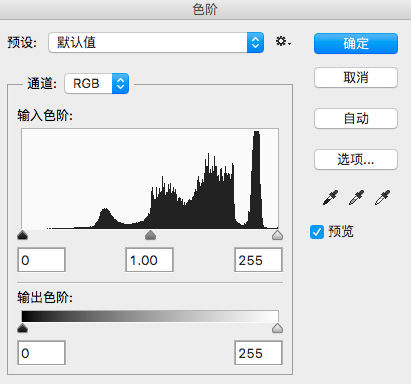Viewport: 411px width, 384px height.
Task: Click the input black point slider
Action: [x=22, y=235]
